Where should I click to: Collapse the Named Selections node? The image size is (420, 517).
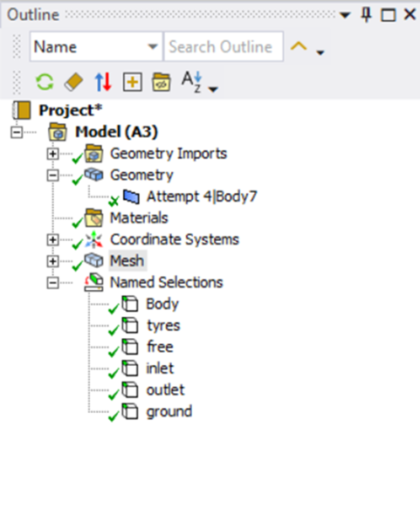point(52,283)
